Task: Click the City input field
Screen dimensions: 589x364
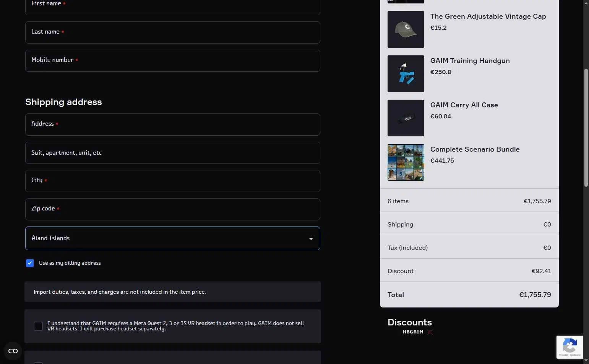Action: point(173,181)
